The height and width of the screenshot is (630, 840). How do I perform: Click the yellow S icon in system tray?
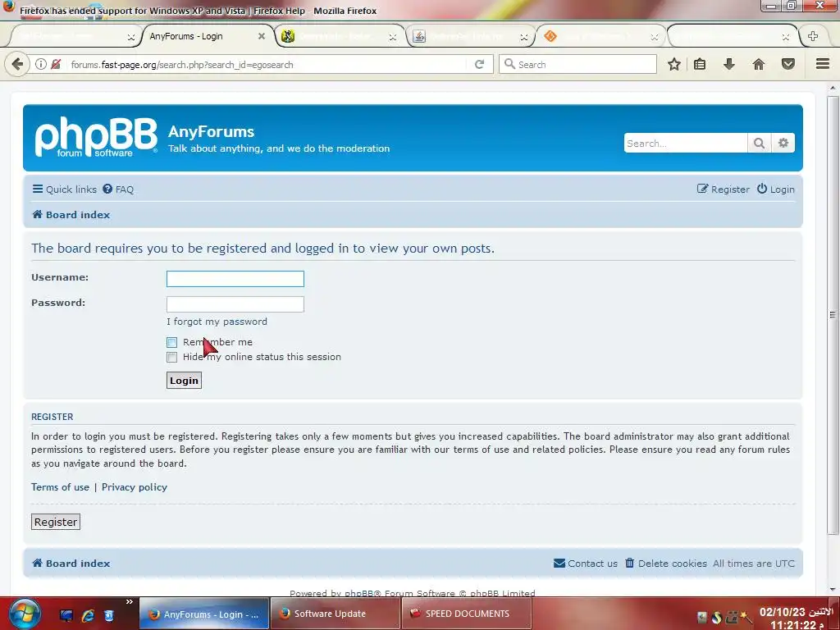[717, 618]
